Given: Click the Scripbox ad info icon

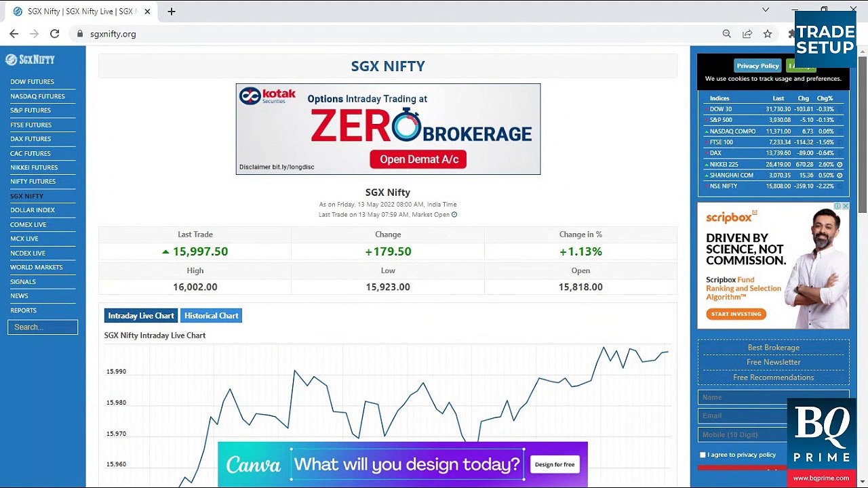Looking at the screenshot, I should tap(838, 206).
